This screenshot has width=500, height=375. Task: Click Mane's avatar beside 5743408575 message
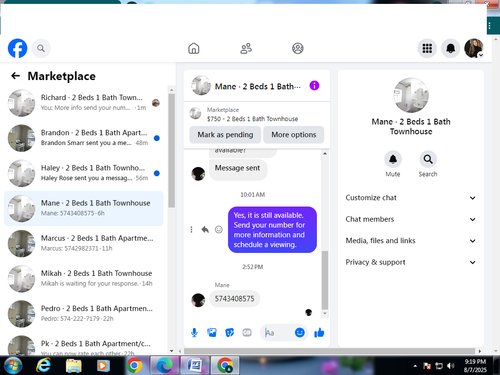[198, 300]
